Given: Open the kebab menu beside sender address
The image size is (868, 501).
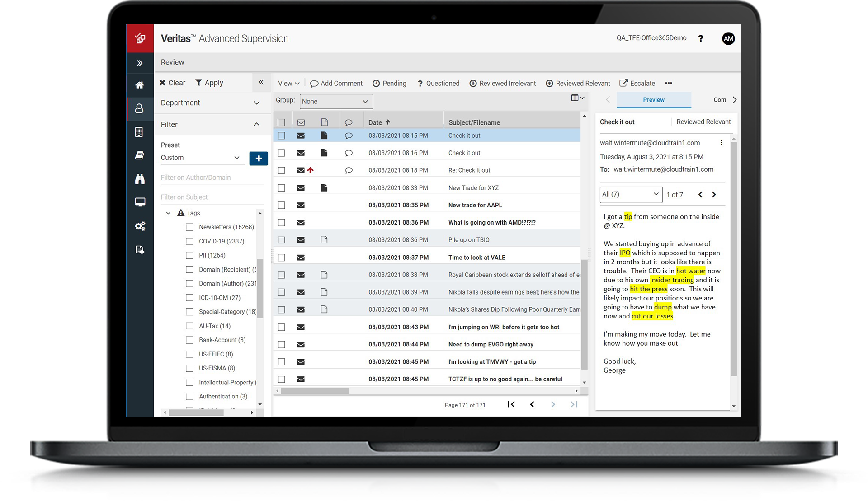Looking at the screenshot, I should [722, 143].
